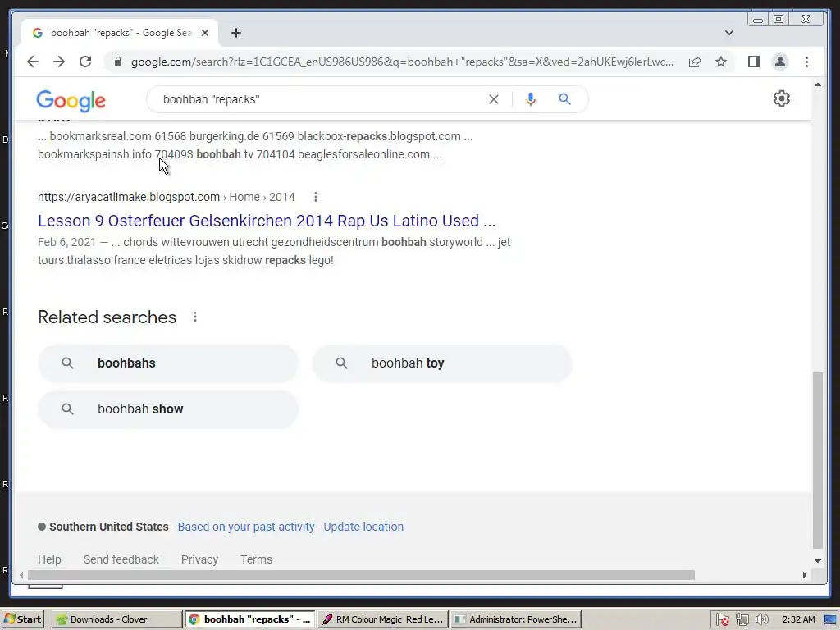Image resolution: width=840 pixels, height=630 pixels.
Task: Close the boohbah "repacks" tab
Action: click(x=204, y=33)
